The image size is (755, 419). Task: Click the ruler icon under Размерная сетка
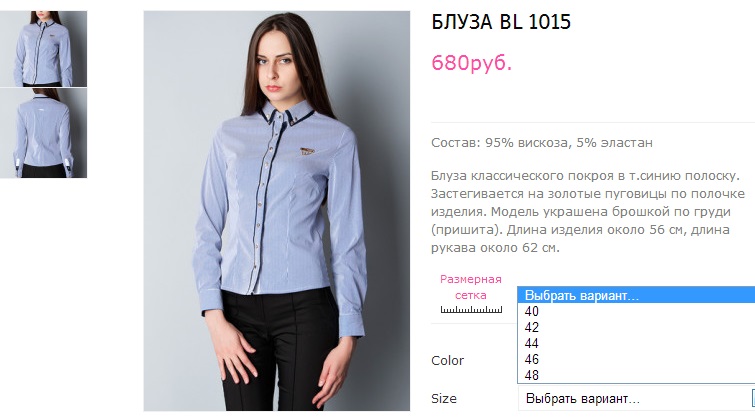point(471,309)
